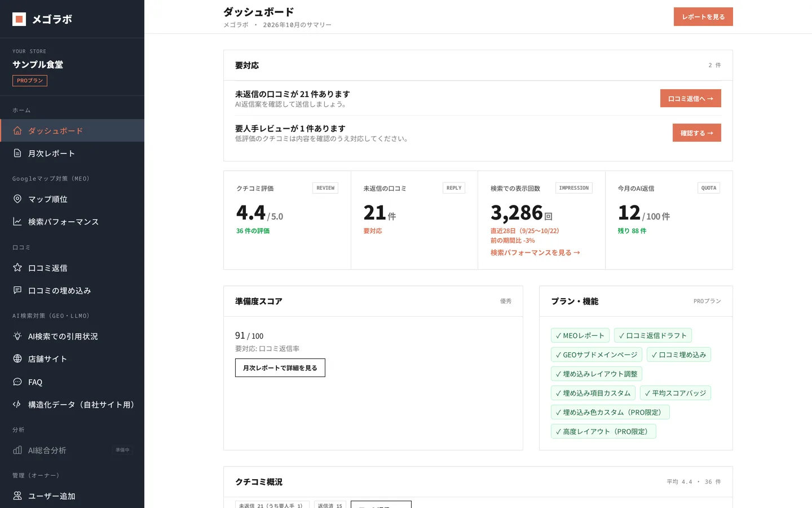Click the 準備中 badge next to AI総合分析
This screenshot has height=508, width=812.
(122, 450)
